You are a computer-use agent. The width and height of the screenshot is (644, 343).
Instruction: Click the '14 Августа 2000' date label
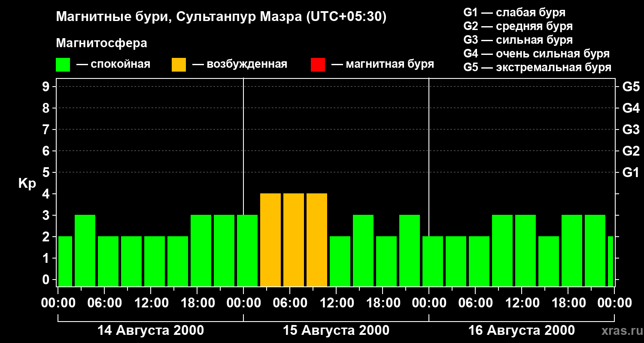pyautogui.click(x=151, y=330)
